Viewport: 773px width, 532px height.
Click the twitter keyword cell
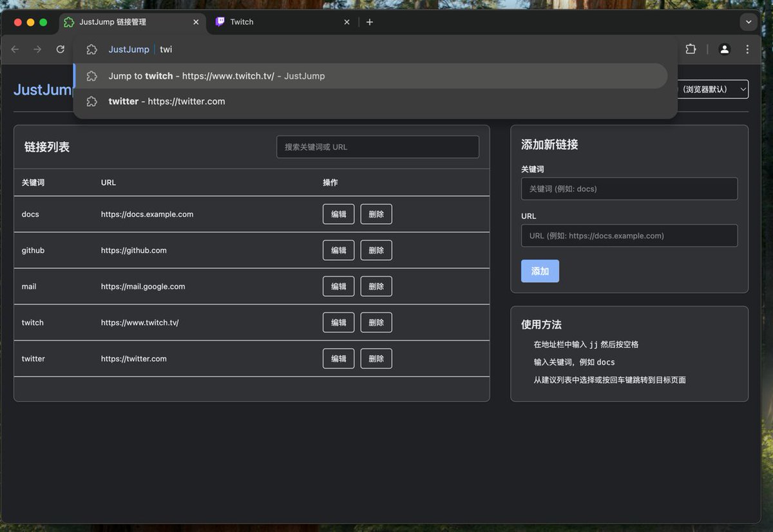click(x=33, y=359)
